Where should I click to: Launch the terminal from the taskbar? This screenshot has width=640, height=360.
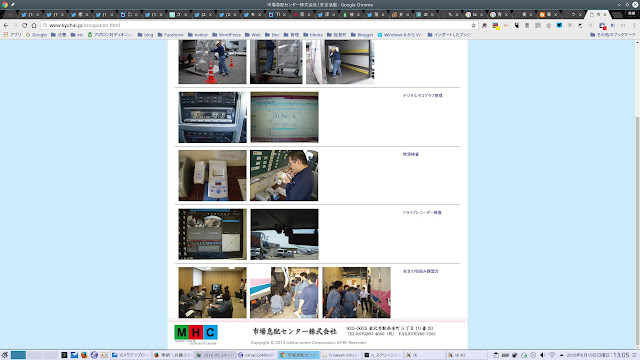click(64, 355)
